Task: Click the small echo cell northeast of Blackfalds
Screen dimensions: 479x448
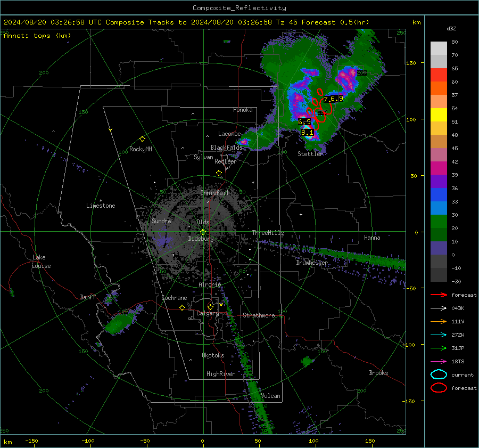Action: [244, 142]
